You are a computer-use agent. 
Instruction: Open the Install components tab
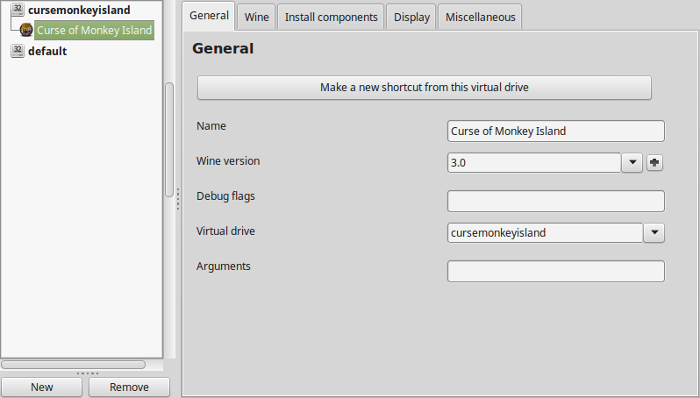331,17
